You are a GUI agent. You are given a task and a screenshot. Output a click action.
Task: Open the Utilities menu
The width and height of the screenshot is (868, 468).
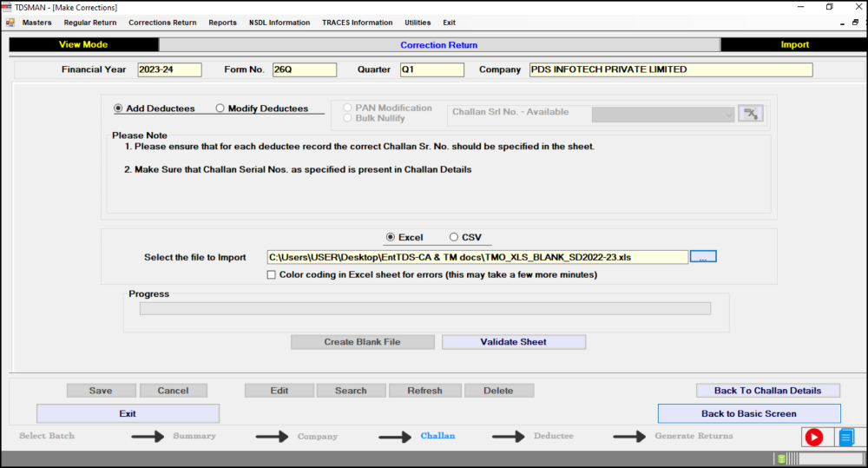coord(418,23)
